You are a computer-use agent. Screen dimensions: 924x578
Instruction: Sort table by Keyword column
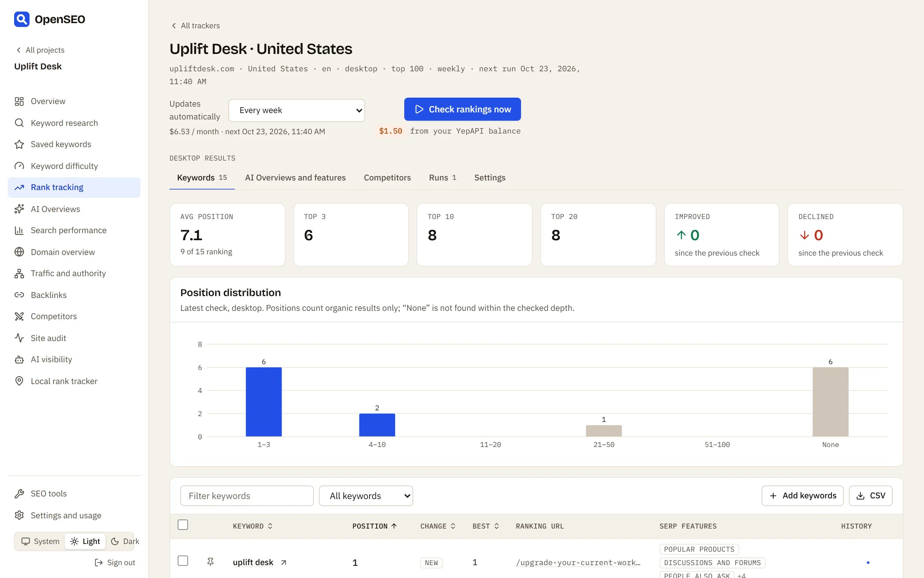click(253, 526)
